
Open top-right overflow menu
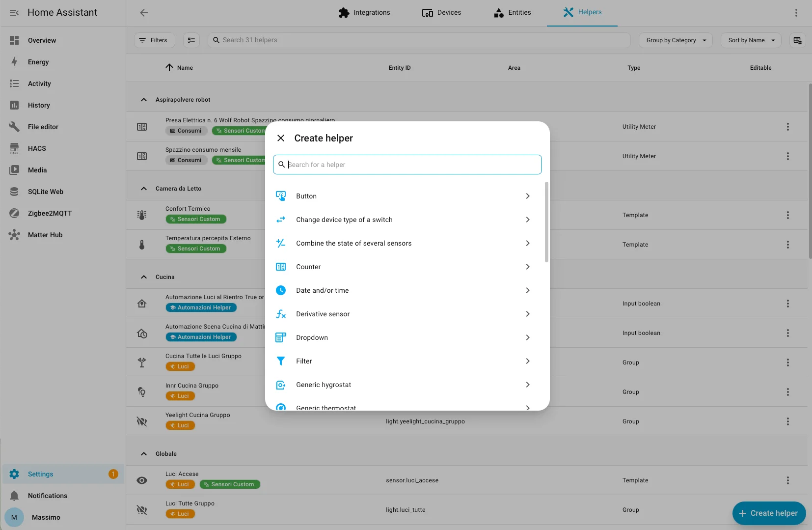[x=796, y=13]
